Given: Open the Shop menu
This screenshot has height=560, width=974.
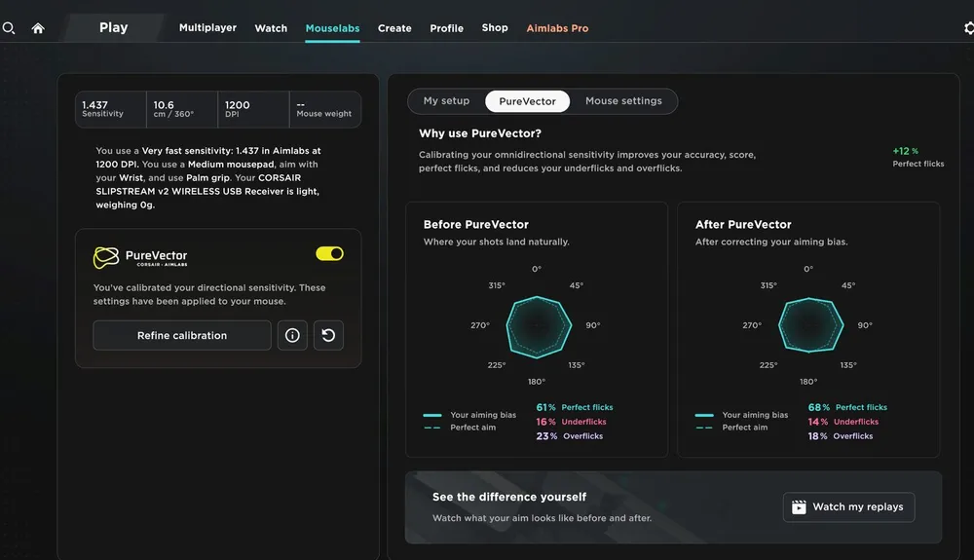Looking at the screenshot, I should tap(495, 28).
